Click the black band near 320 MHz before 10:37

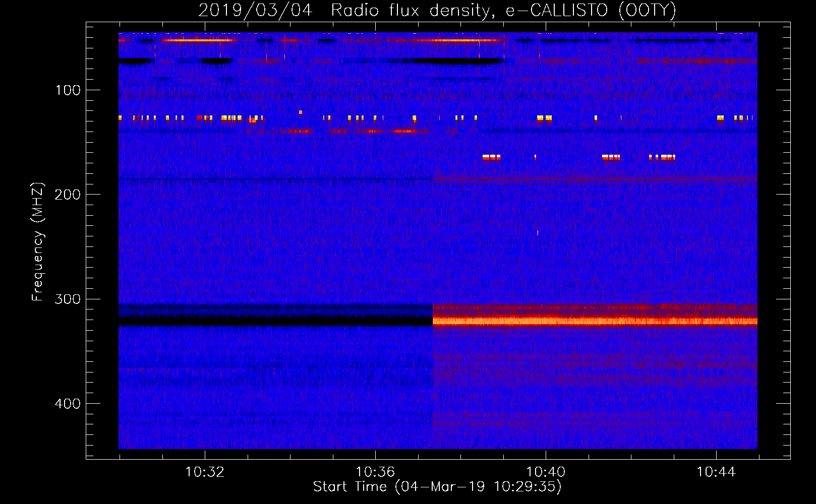tap(275, 321)
